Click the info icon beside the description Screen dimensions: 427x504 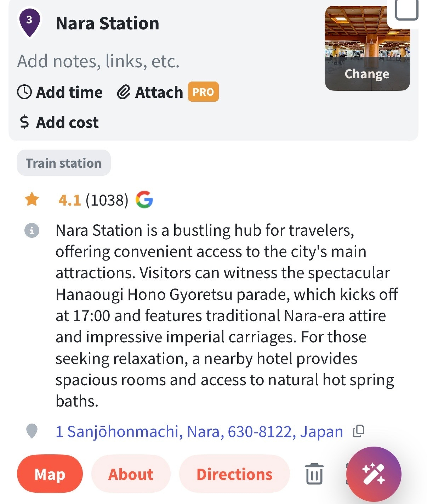click(x=32, y=231)
